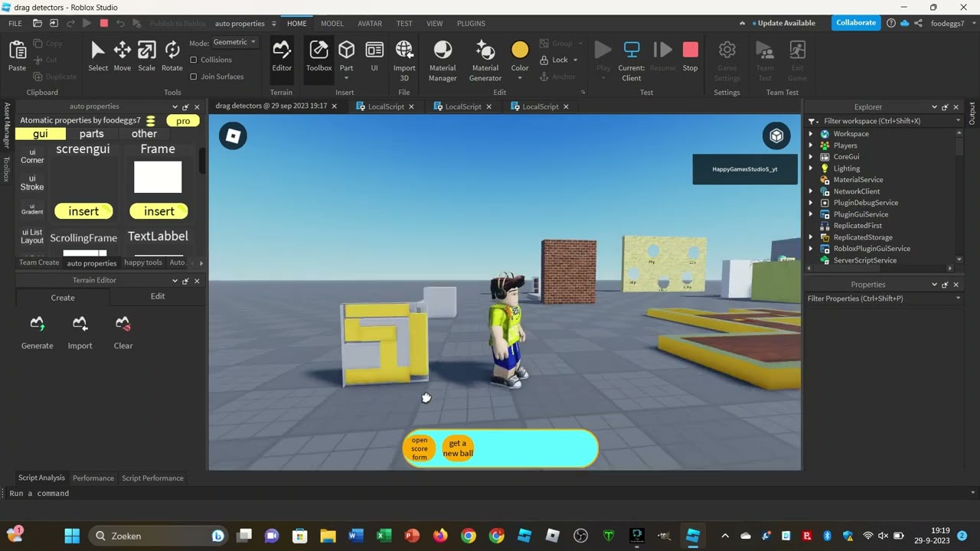Open Material Manager
The width and height of the screenshot is (980, 551).
pyautogui.click(x=443, y=60)
